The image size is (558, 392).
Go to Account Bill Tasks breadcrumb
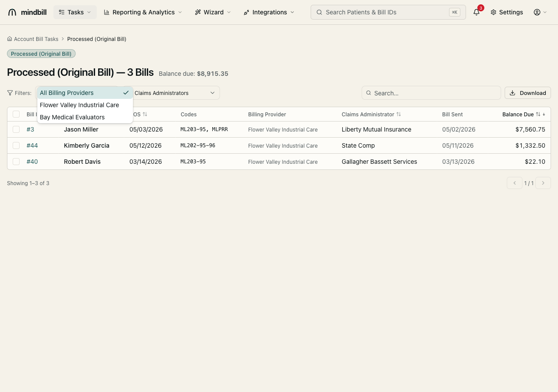[36, 39]
